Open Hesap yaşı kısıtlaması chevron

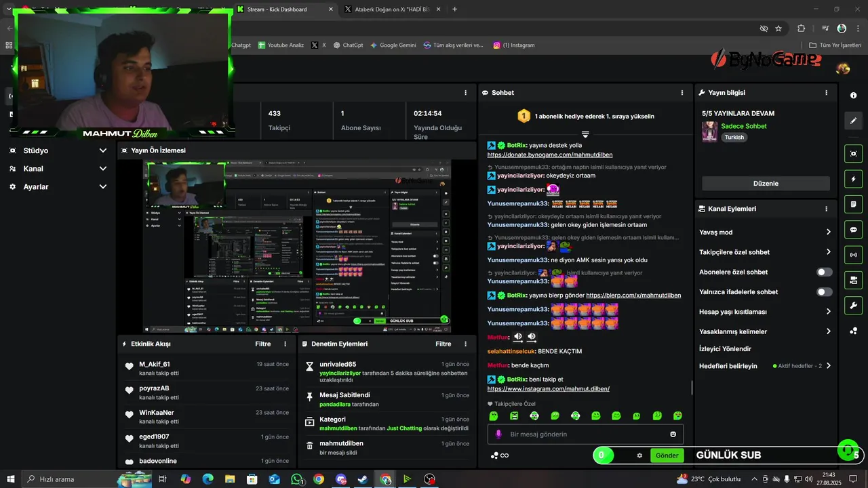[828, 312]
